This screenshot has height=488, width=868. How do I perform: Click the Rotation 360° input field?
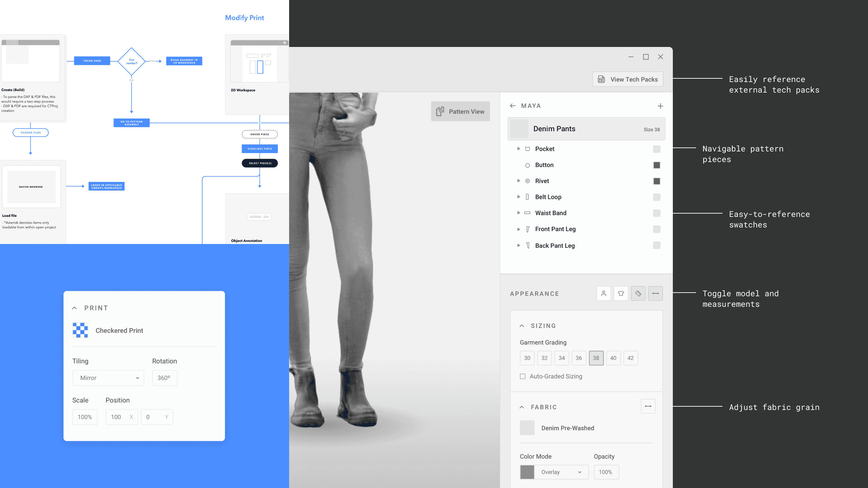tap(164, 378)
